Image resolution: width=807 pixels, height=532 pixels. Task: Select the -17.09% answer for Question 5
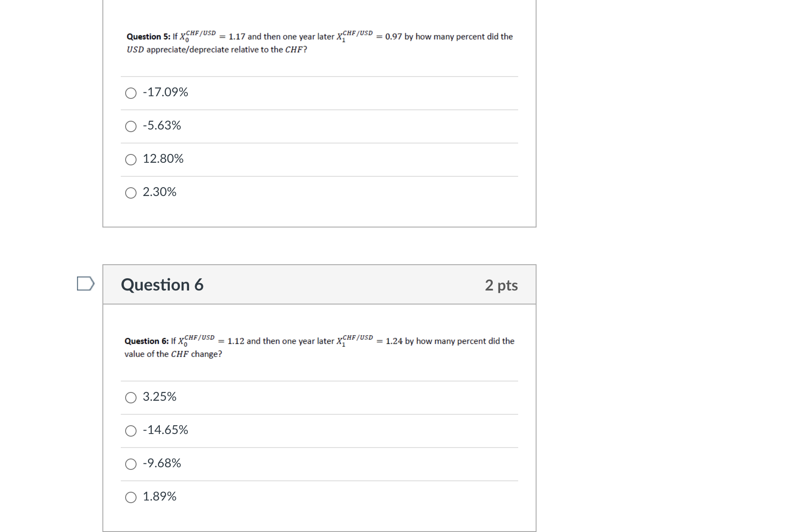pyautogui.click(x=130, y=93)
